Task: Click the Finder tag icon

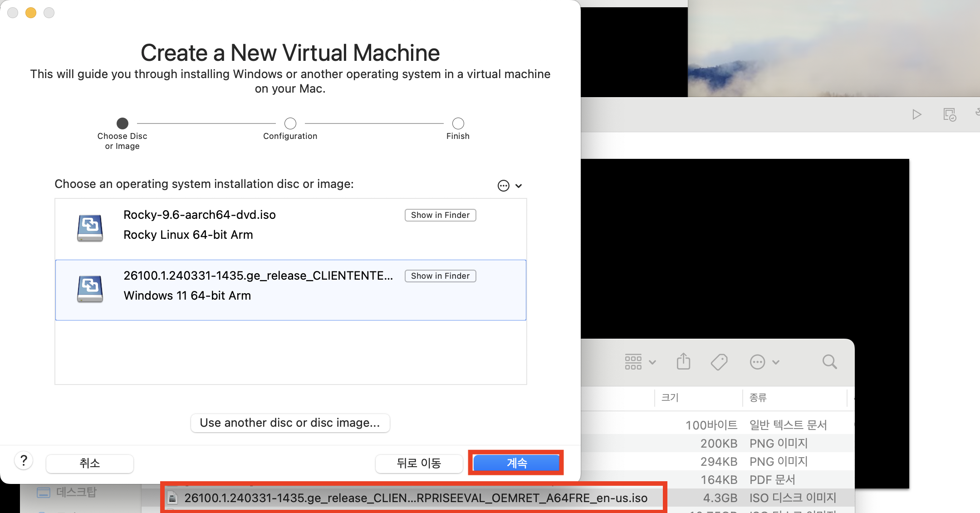Action: coord(719,362)
